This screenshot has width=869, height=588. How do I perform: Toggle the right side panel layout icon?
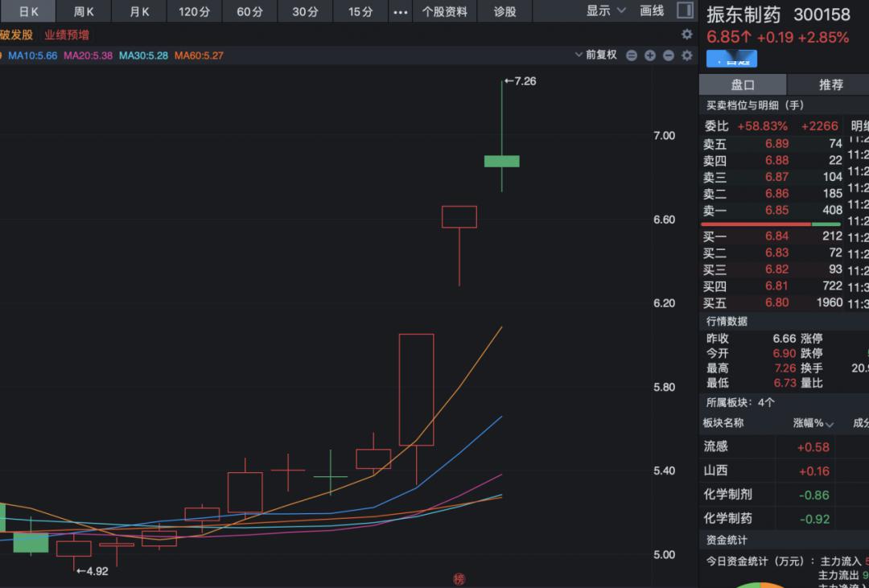686,10
